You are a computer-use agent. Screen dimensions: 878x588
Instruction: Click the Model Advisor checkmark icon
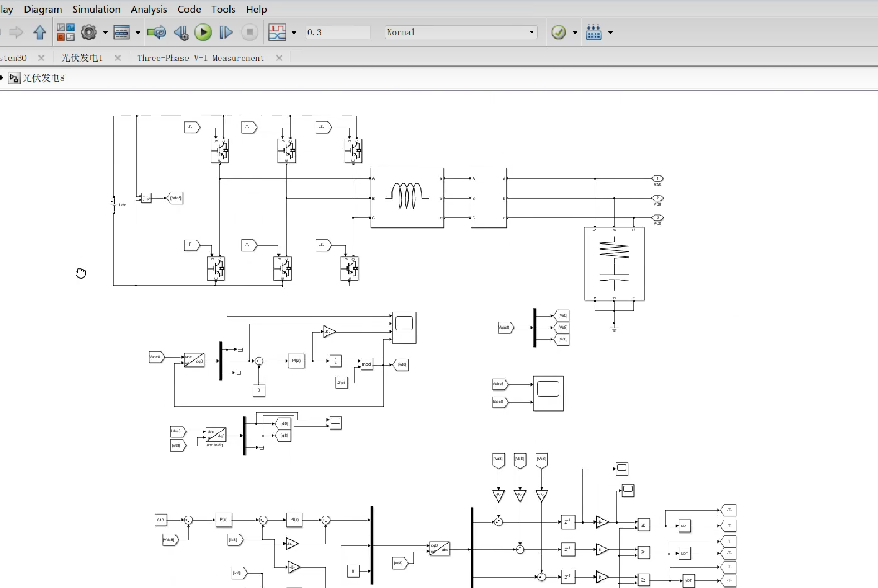tap(559, 32)
